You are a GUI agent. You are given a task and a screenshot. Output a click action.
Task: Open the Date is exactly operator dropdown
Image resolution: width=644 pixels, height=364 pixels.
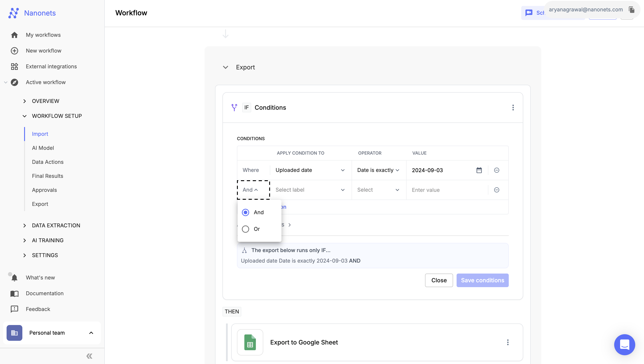(379, 170)
